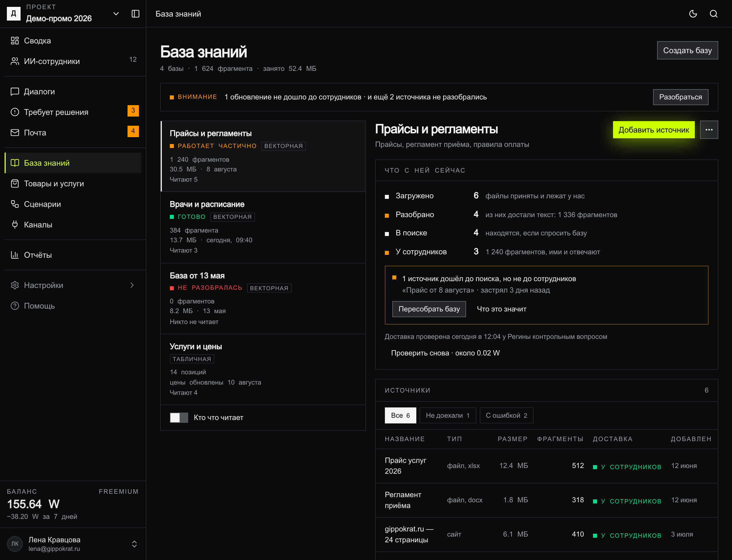Select the Не доехали 1 filter
732x560 pixels.
pos(447,415)
